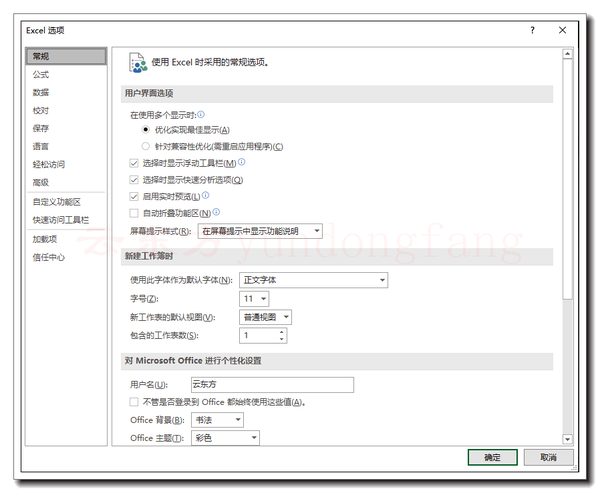Click info icon beside 在使用多个显示时
This screenshot has width=600, height=493.
point(201,114)
